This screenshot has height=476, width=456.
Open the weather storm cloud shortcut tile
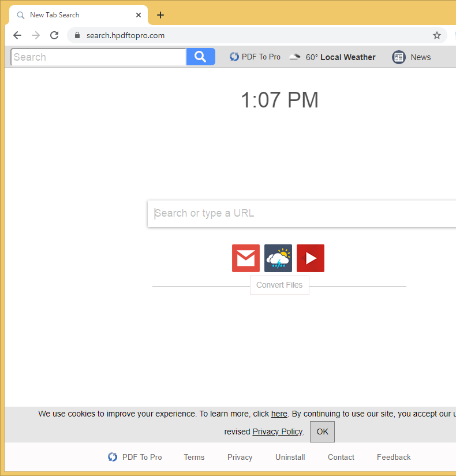pyautogui.click(x=278, y=258)
